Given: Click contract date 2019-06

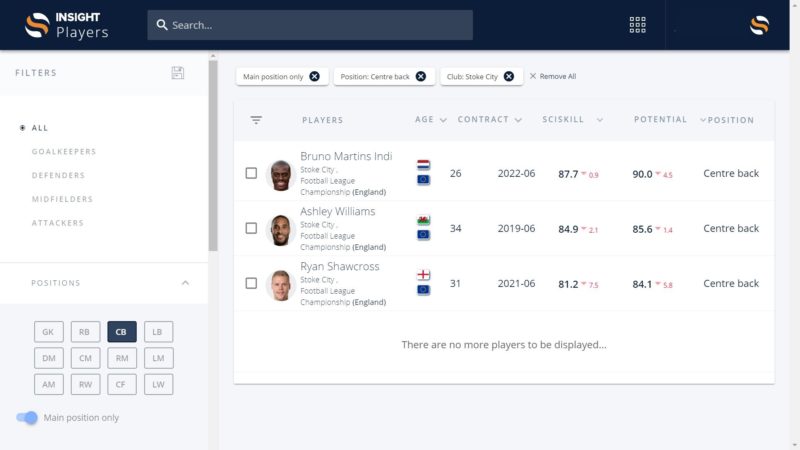Looking at the screenshot, I should coord(516,229).
